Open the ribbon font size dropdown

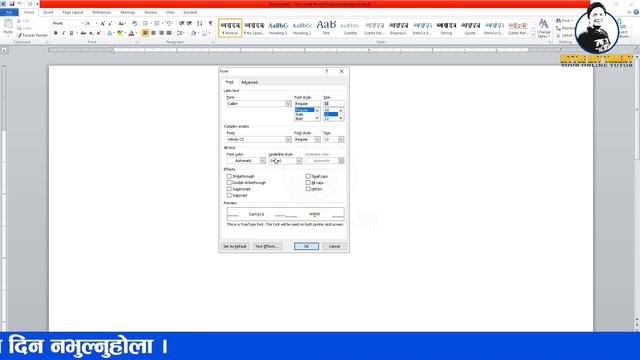point(96,24)
